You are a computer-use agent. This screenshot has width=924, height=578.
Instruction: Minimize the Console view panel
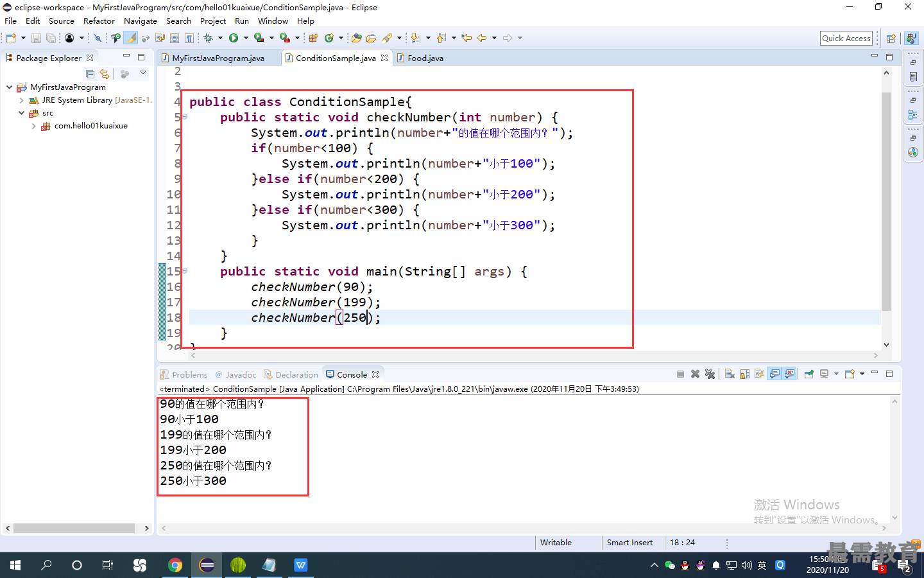875,373
